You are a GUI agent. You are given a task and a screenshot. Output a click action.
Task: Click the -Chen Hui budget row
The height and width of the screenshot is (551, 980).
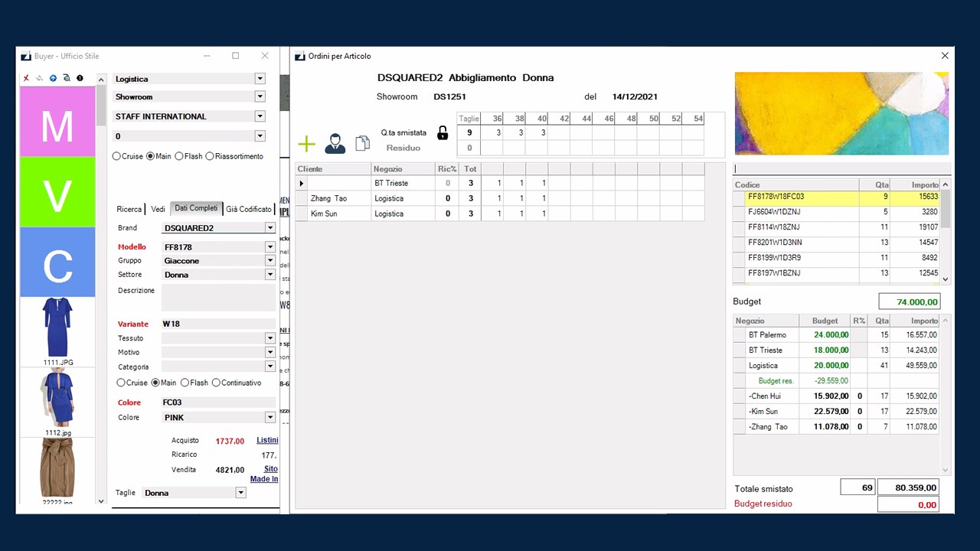coord(836,396)
